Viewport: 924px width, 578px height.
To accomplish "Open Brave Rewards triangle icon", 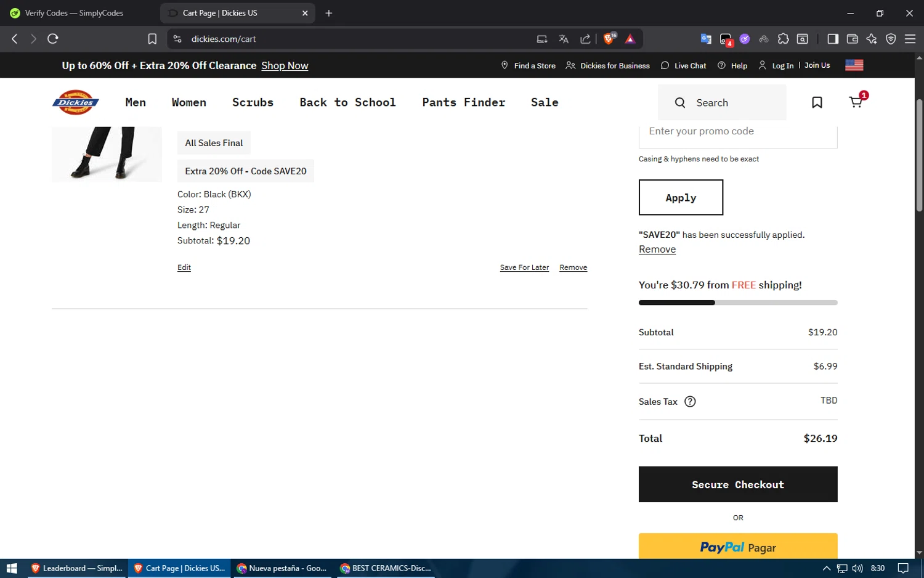I will [630, 39].
